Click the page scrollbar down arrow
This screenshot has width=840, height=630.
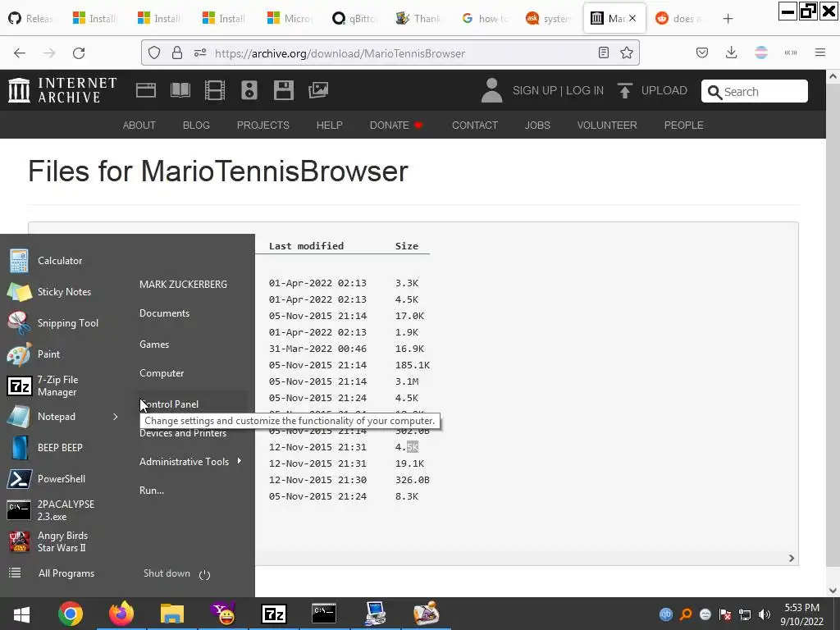833,591
